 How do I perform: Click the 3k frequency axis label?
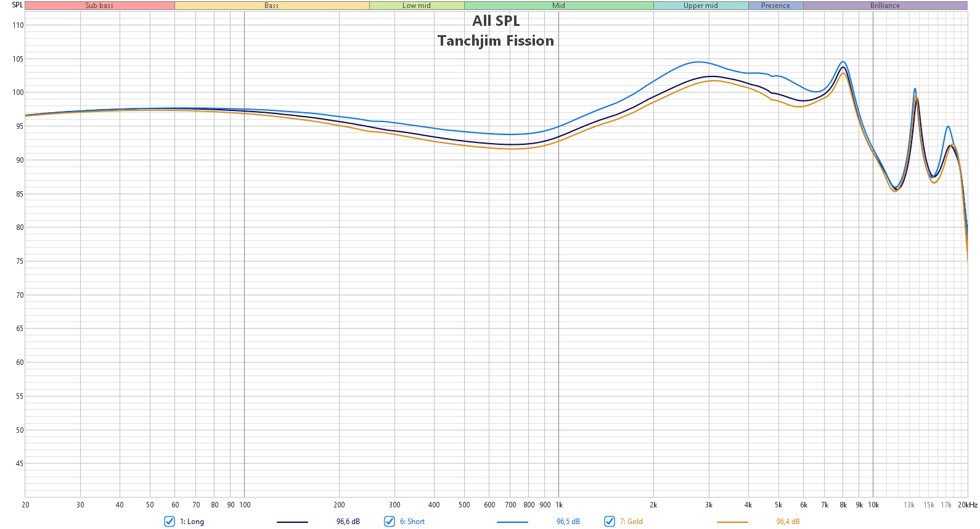coord(709,505)
